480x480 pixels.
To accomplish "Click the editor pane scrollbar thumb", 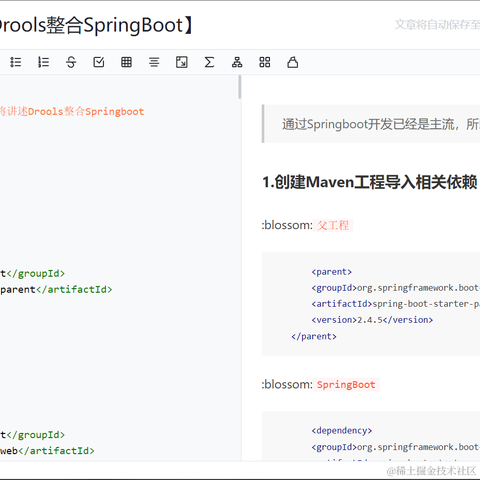I will point(240,87).
